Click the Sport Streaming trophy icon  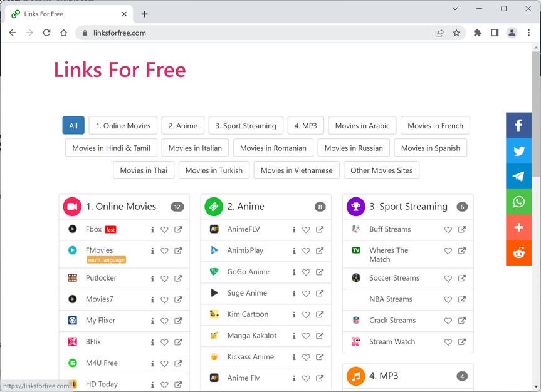[x=355, y=207]
